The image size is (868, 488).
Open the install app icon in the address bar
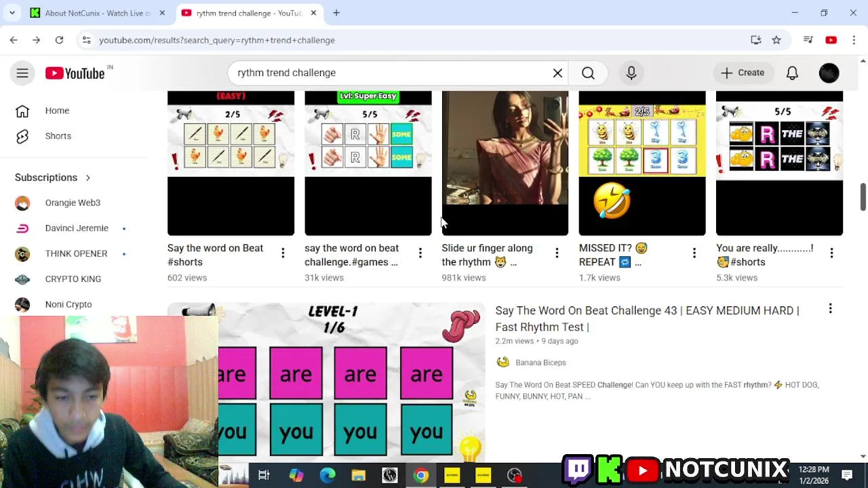(756, 40)
